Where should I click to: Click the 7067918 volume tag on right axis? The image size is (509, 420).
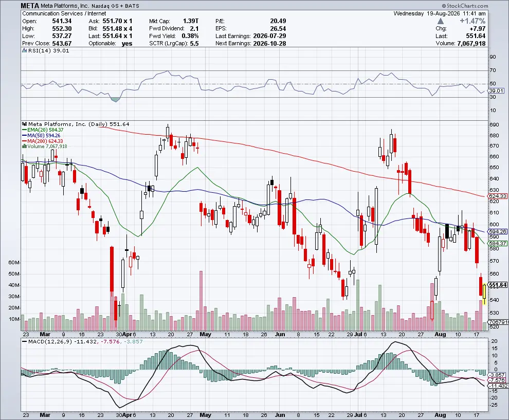pyautogui.click(x=498, y=322)
